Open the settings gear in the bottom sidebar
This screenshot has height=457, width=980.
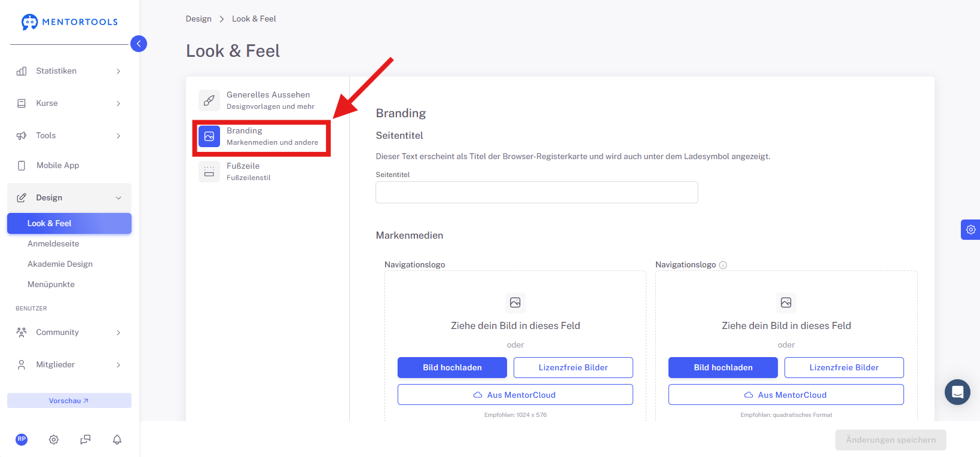click(x=54, y=440)
